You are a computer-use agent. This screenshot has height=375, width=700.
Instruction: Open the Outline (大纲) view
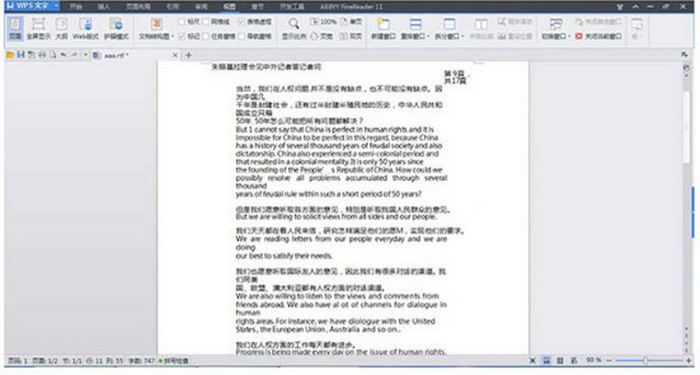tap(61, 29)
